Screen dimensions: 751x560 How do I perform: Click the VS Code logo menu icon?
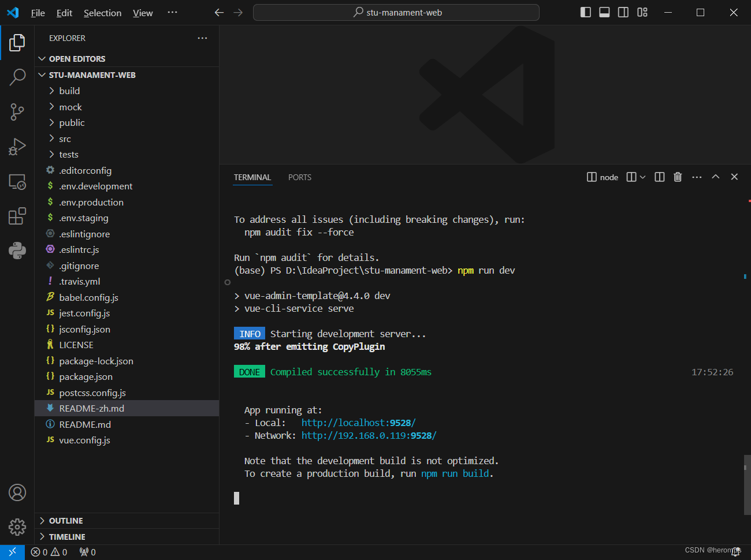pos(13,13)
